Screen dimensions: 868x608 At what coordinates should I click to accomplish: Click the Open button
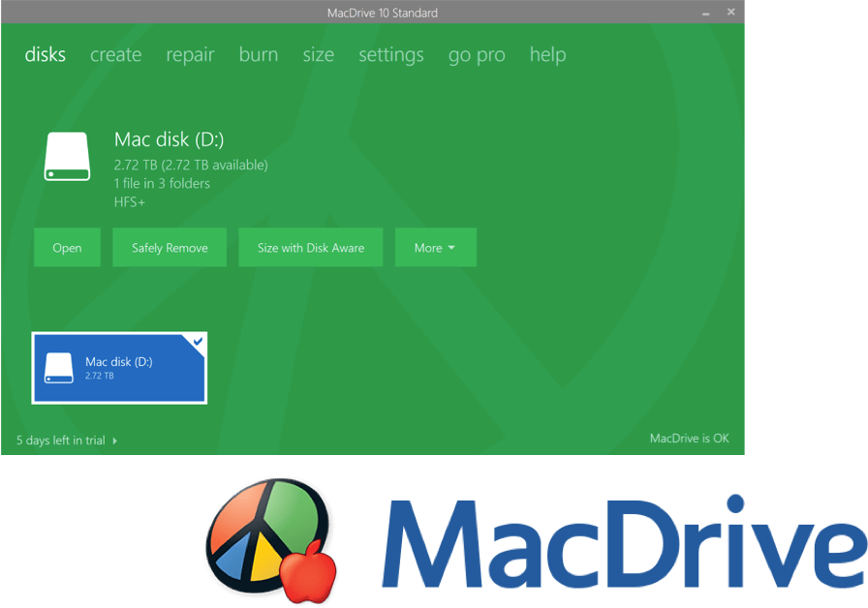point(67,247)
